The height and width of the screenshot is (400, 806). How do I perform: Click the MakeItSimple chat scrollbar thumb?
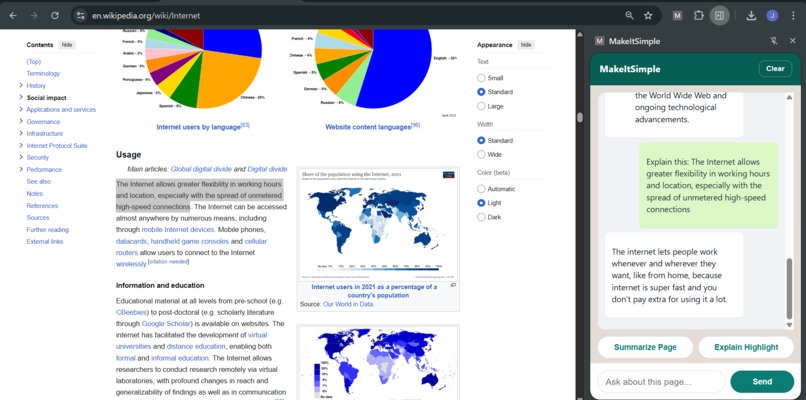click(789, 289)
